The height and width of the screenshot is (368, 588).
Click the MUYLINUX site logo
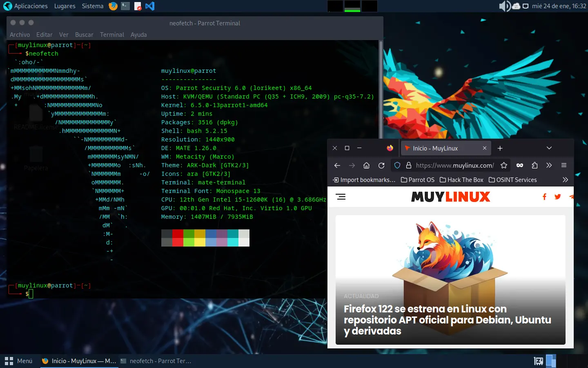tap(450, 197)
